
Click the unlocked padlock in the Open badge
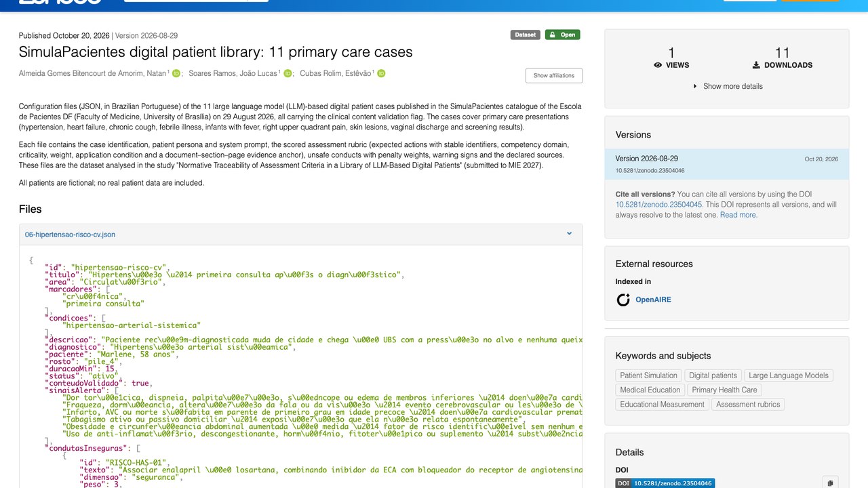point(553,35)
